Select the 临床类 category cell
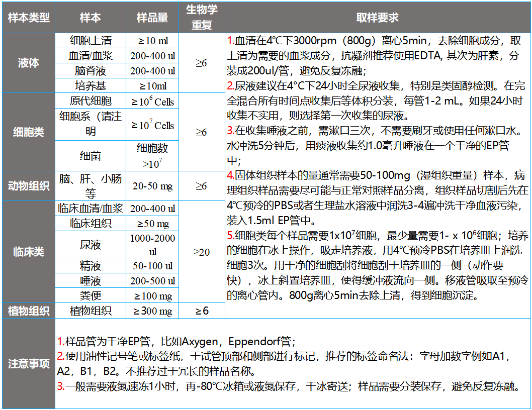The width and height of the screenshot is (532, 410). click(x=29, y=252)
